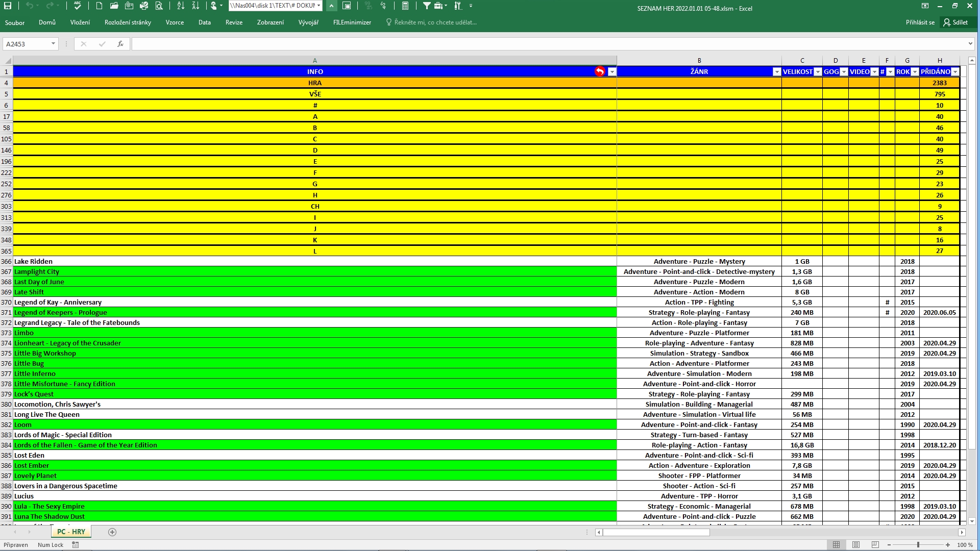Click the Name Box showing A2453

coord(27,44)
